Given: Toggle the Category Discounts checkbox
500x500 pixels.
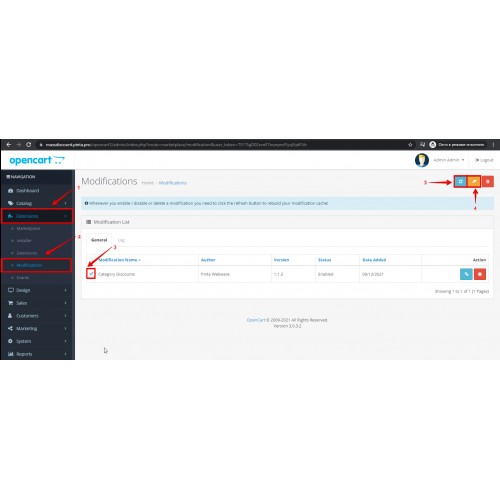Looking at the screenshot, I should pyautogui.click(x=91, y=274).
